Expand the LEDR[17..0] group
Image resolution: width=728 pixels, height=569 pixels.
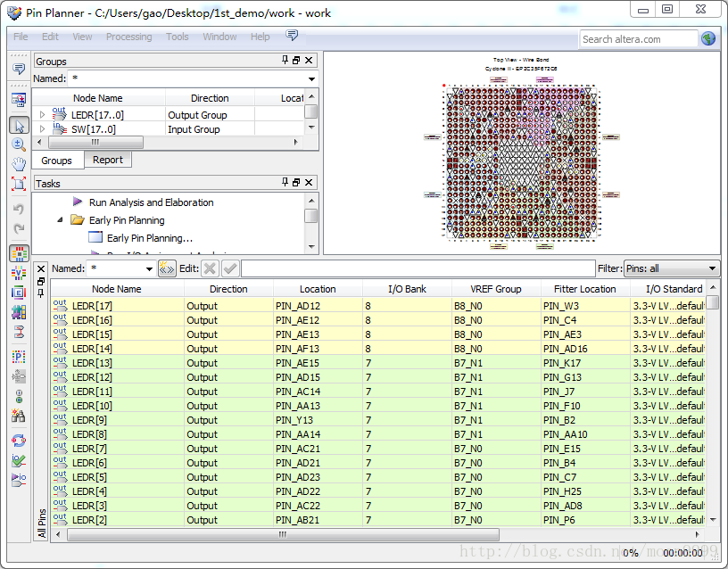42,114
